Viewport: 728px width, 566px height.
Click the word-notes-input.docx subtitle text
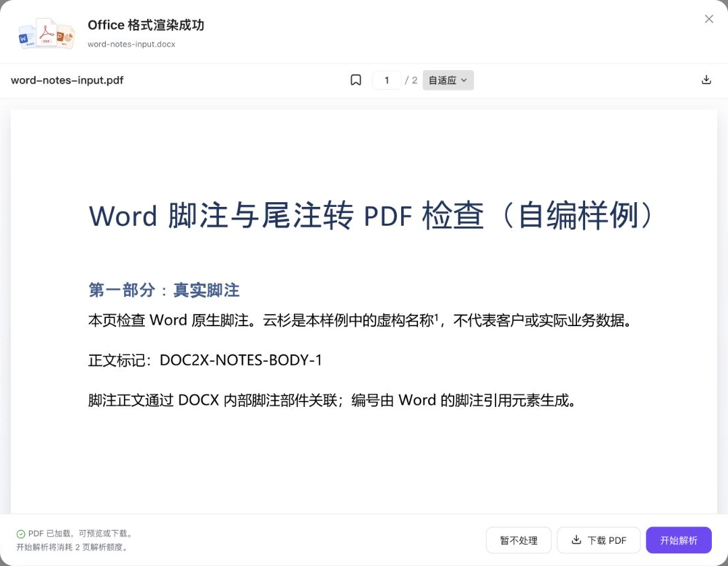point(131,44)
